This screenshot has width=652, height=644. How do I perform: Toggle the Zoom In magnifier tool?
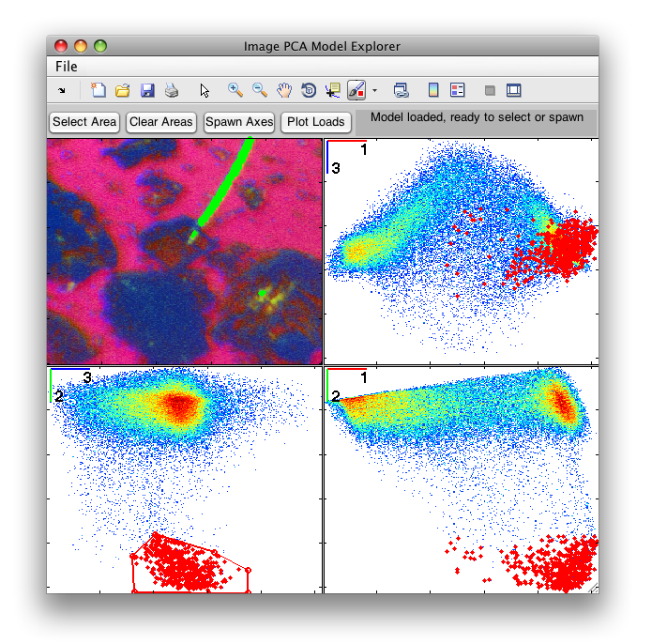point(235,91)
